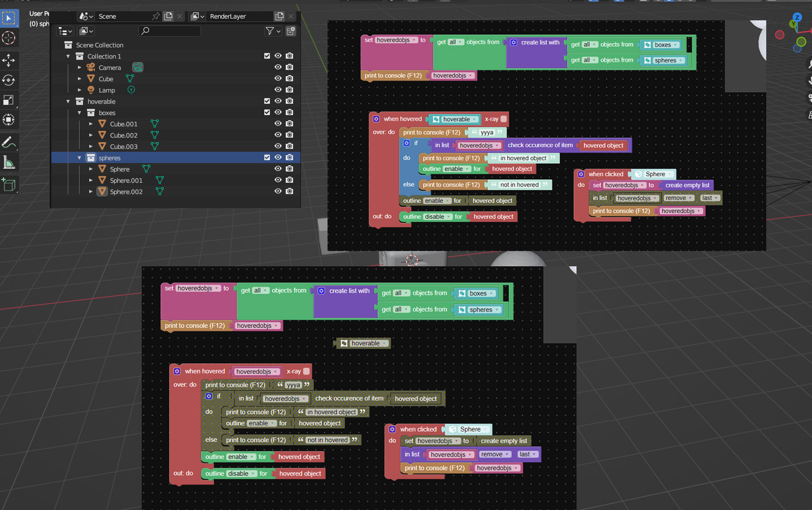Viewport: 812px width, 510px height.
Task: Choose the Move tool
Action: 8,60
